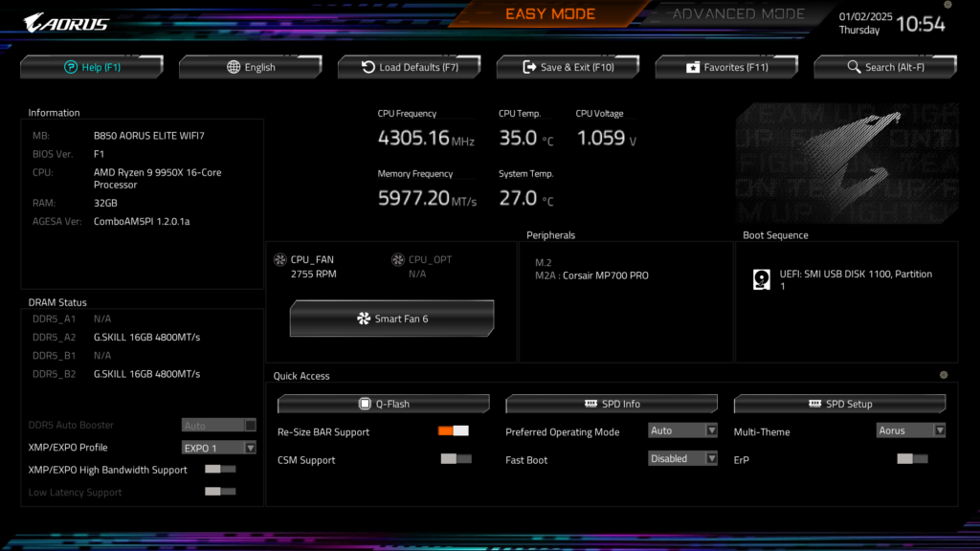Open Search (Alt-F)
Image resolution: width=980 pixels, height=551 pixels.
885,67
